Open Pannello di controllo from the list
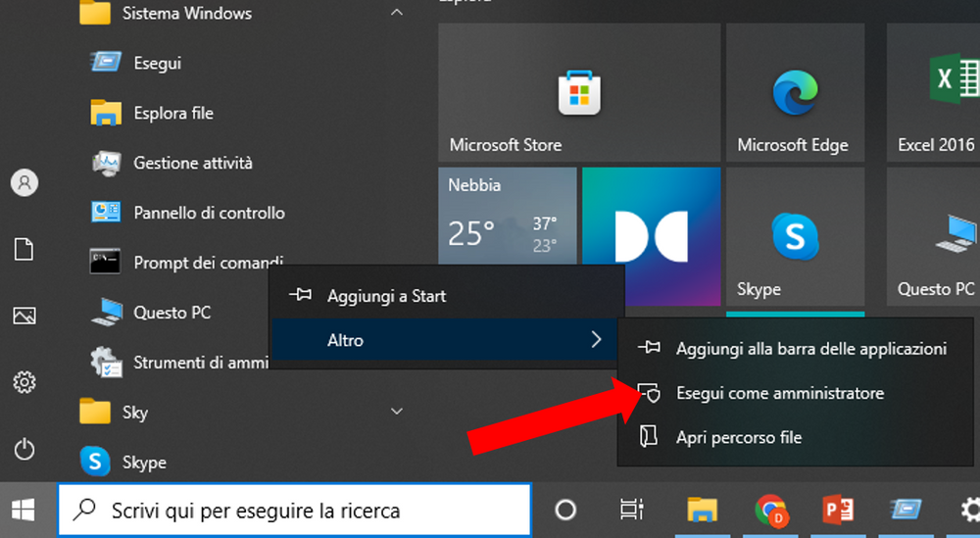 [x=209, y=213]
